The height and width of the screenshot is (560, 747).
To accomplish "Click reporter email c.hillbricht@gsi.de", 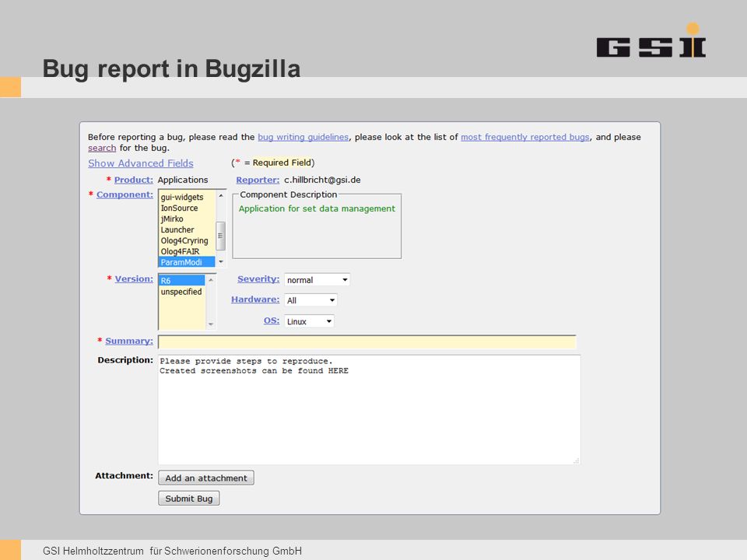I will (322, 180).
